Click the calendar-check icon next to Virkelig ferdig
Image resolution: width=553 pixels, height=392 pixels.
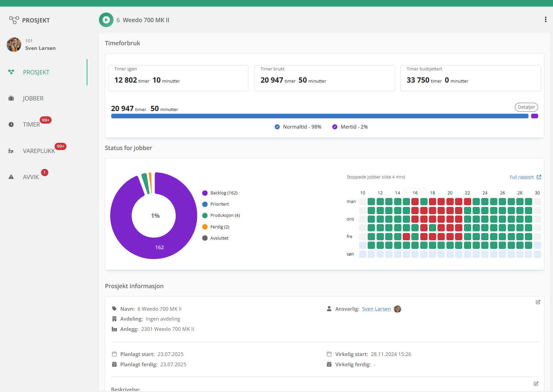click(329, 364)
